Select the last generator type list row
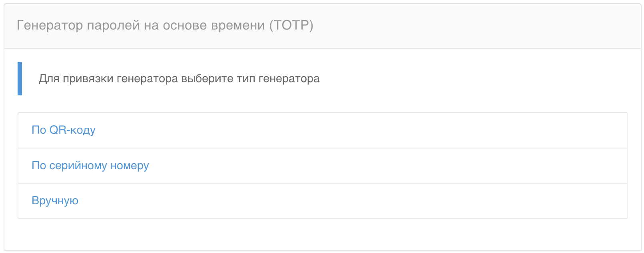Screen dimensions: 644x253 pyautogui.click(x=322, y=201)
